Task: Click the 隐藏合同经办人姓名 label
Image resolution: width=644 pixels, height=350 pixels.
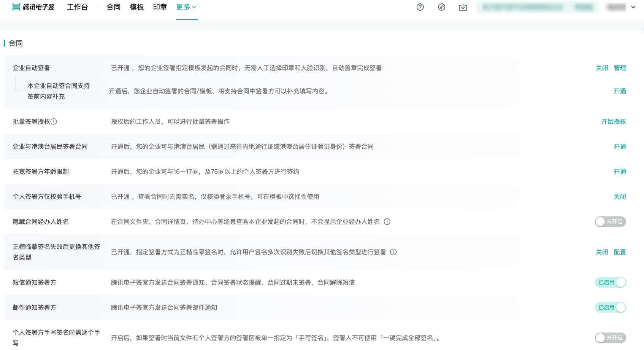Action: 41,222
